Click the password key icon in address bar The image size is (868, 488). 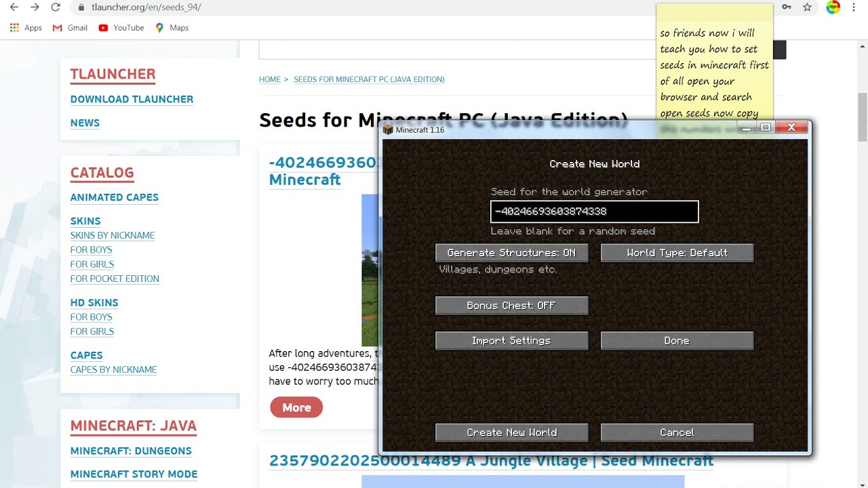click(787, 7)
